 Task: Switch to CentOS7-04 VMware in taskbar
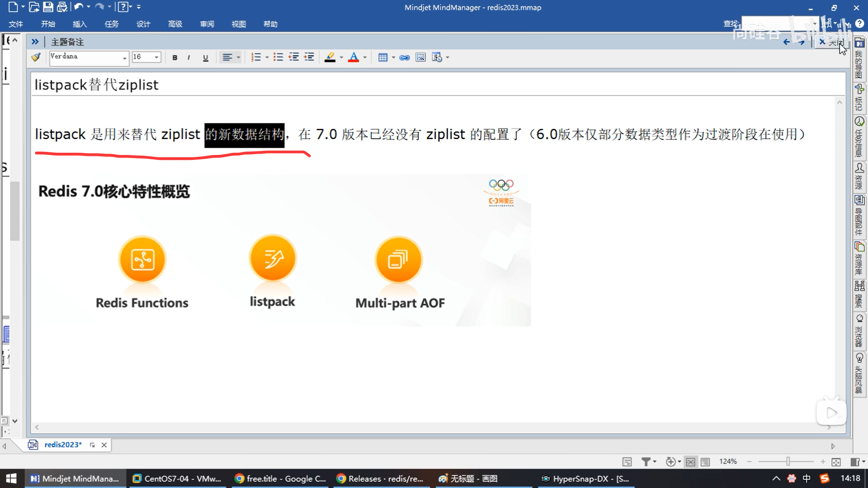(x=177, y=479)
